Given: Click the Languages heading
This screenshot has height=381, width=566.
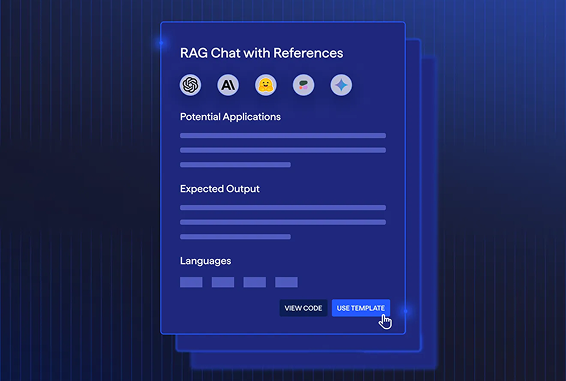Looking at the screenshot, I should click(205, 261).
